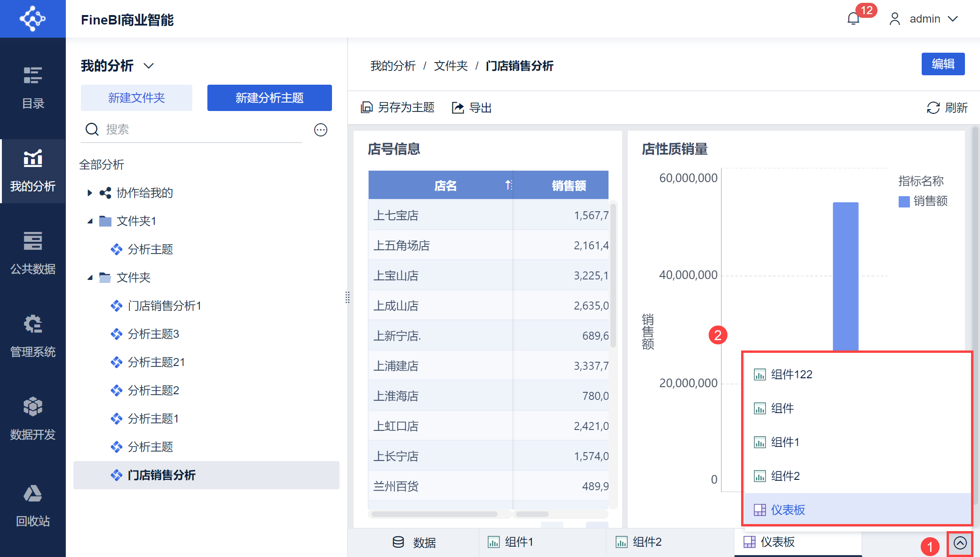The width and height of the screenshot is (980, 557).
Task: Collapse the component list chevron button
Action: [960, 543]
